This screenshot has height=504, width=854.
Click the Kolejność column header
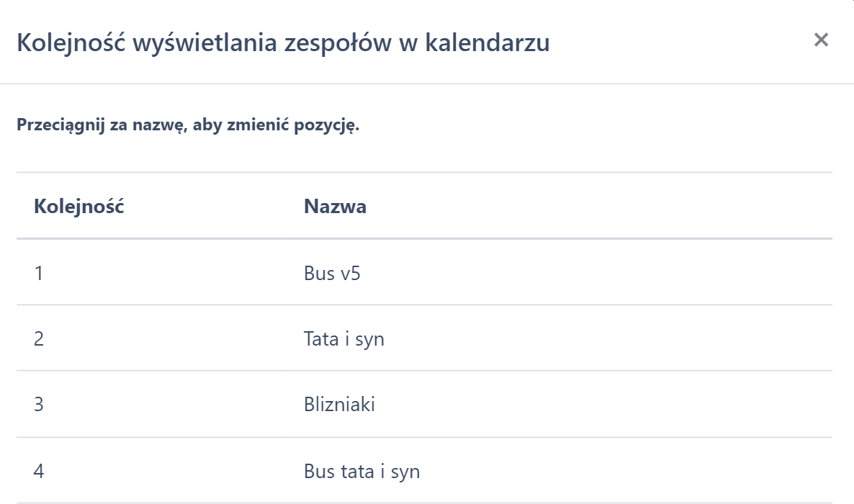click(79, 207)
